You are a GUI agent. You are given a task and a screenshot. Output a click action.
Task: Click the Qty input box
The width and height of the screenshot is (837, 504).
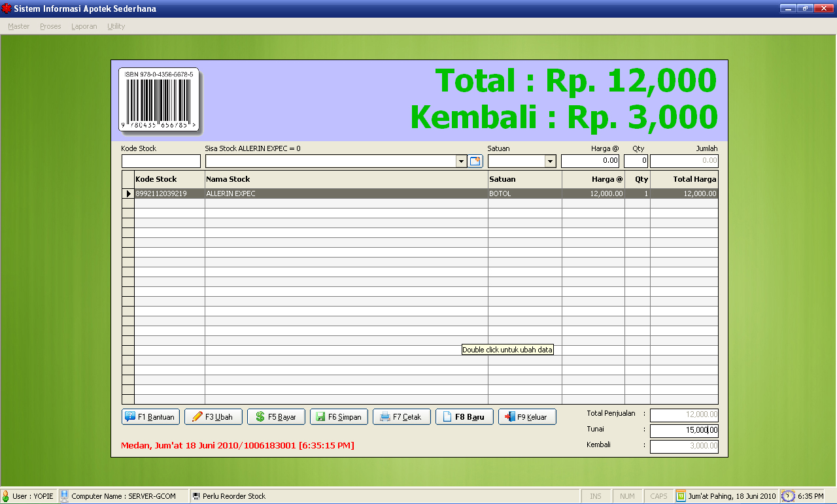(636, 161)
